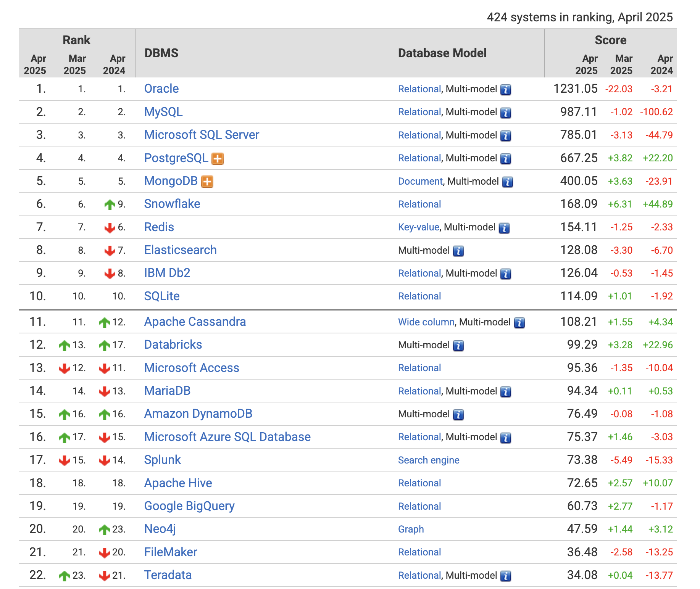Click the red down arrow in the MariaDB row
Viewport: 700px width, 589px height.
point(104,391)
